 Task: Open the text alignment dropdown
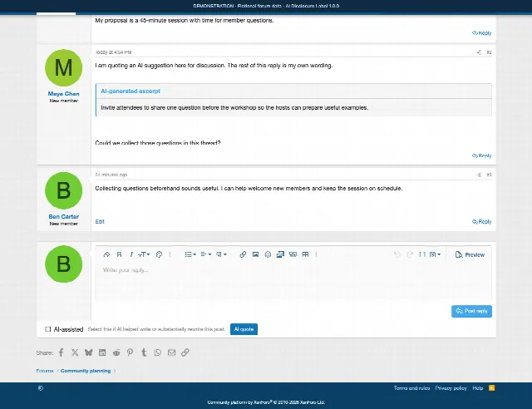click(x=206, y=254)
